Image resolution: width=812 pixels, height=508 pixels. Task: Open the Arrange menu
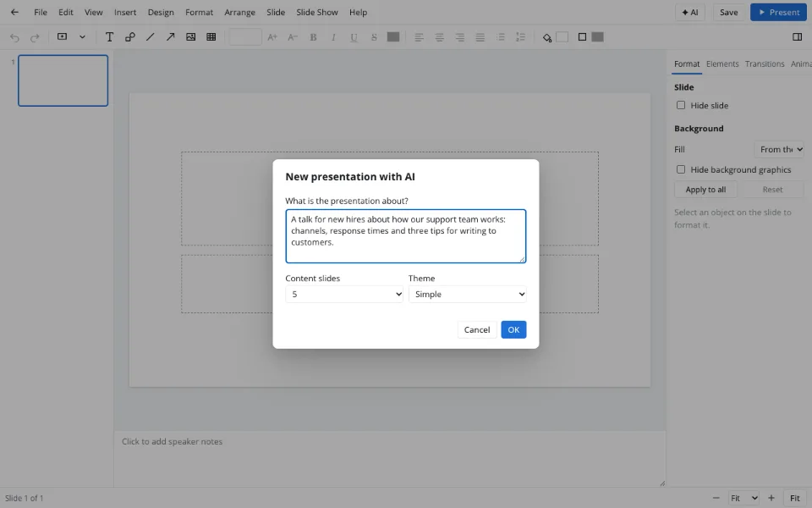(x=239, y=12)
